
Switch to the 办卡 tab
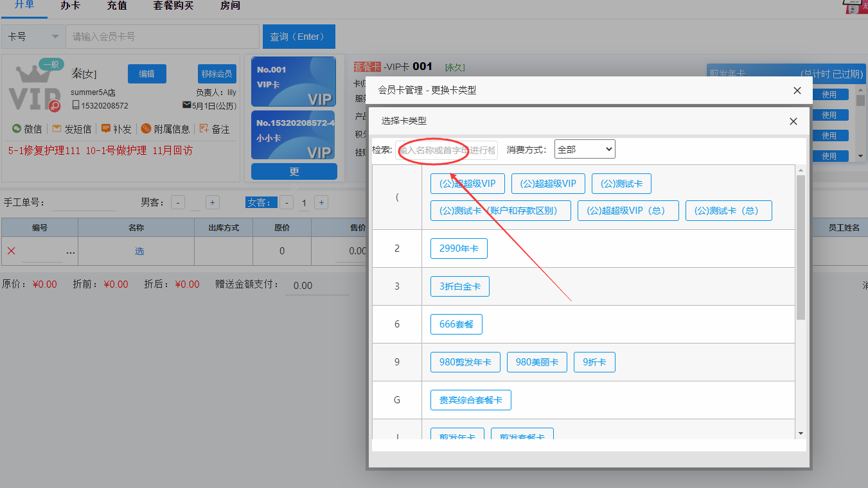click(x=71, y=6)
